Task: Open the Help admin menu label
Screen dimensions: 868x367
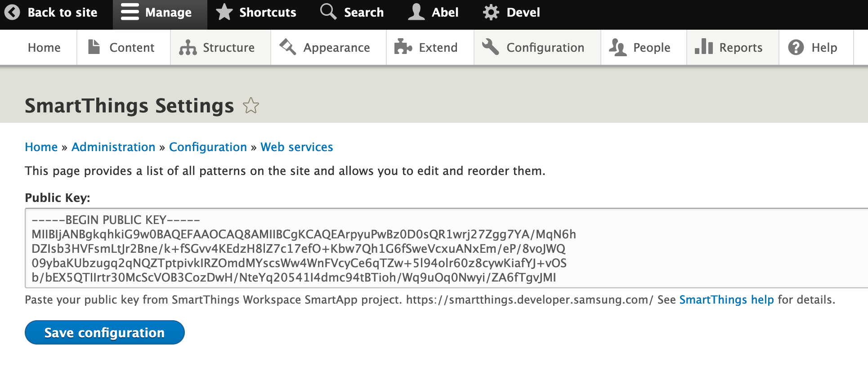Action: coord(824,48)
